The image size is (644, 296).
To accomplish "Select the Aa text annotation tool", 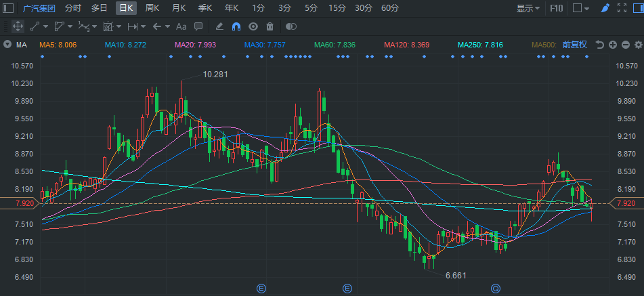I will click(181, 26).
